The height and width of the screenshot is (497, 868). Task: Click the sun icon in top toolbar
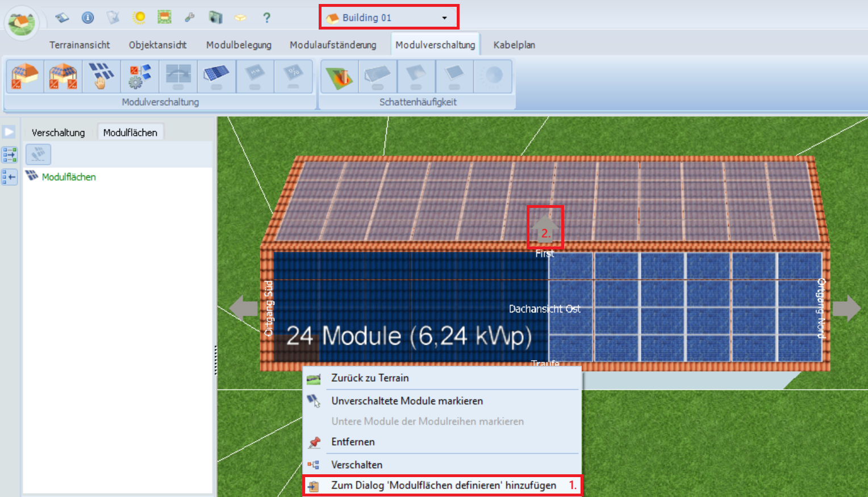pyautogui.click(x=139, y=18)
